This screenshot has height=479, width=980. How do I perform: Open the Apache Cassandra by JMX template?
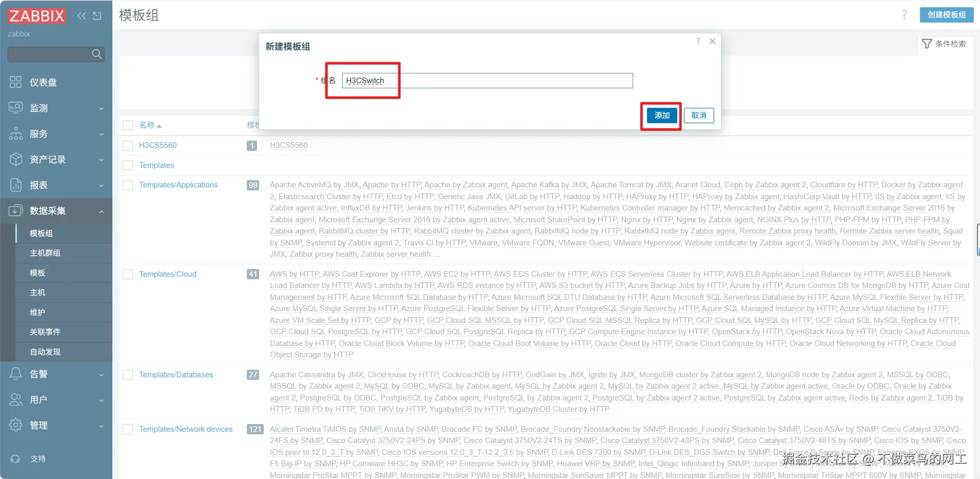pyautogui.click(x=317, y=375)
